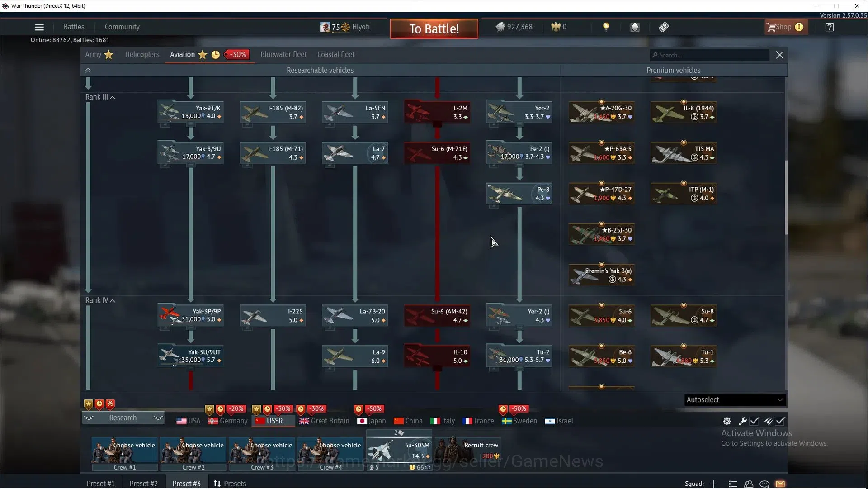Add a squad member with plus

click(713, 484)
